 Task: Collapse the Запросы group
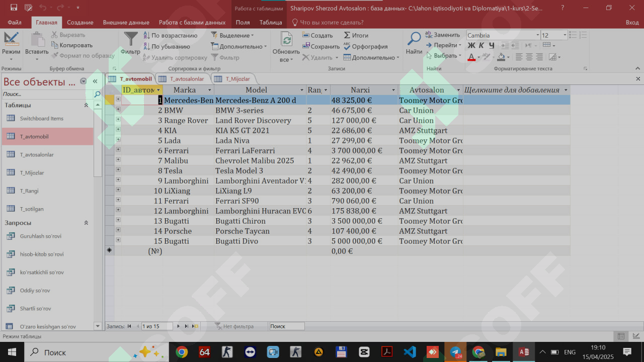86,223
